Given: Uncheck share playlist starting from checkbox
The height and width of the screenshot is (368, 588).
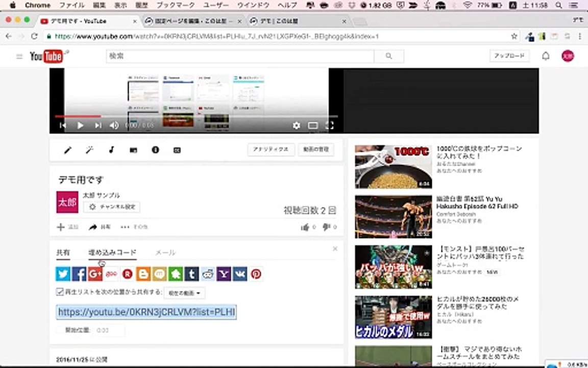Looking at the screenshot, I should [x=60, y=292].
